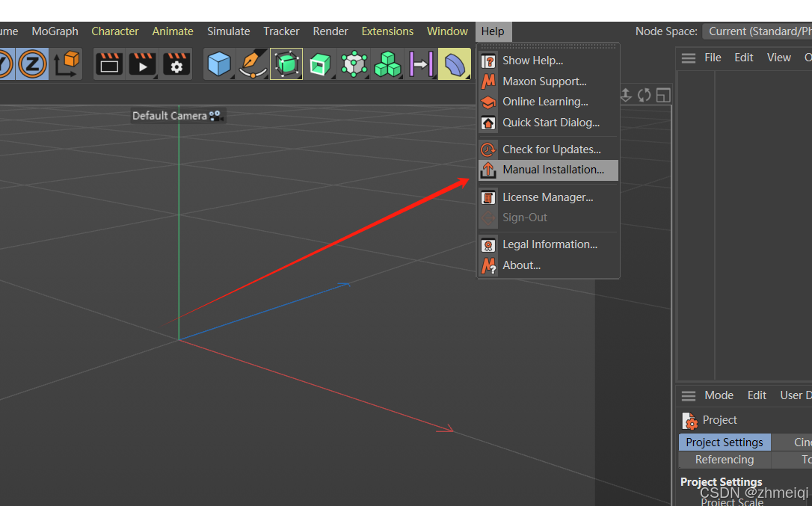Open Render Settings gear clapperboard icon

click(176, 64)
